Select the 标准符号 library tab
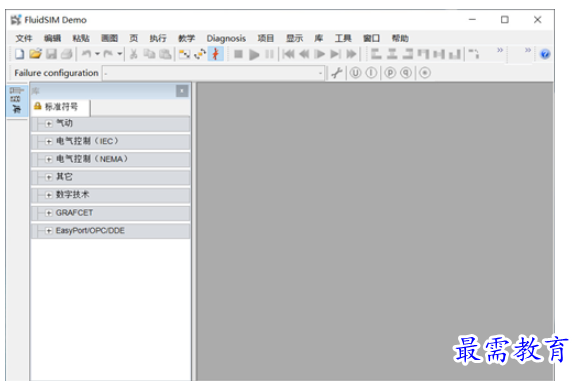577x381 pixels. tap(61, 107)
